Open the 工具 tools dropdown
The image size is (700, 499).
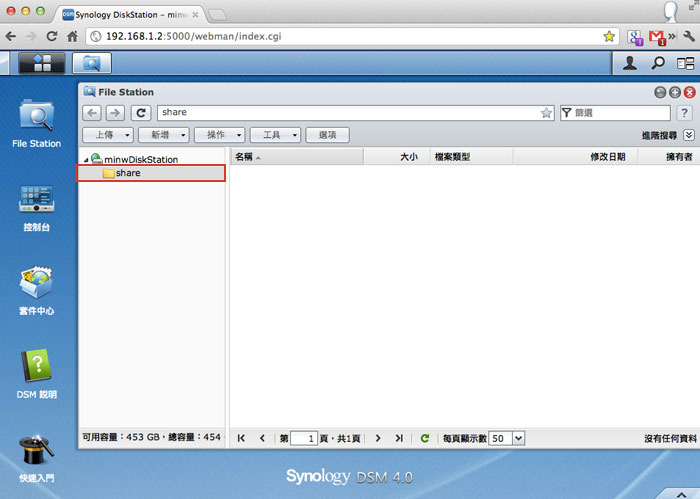[275, 135]
